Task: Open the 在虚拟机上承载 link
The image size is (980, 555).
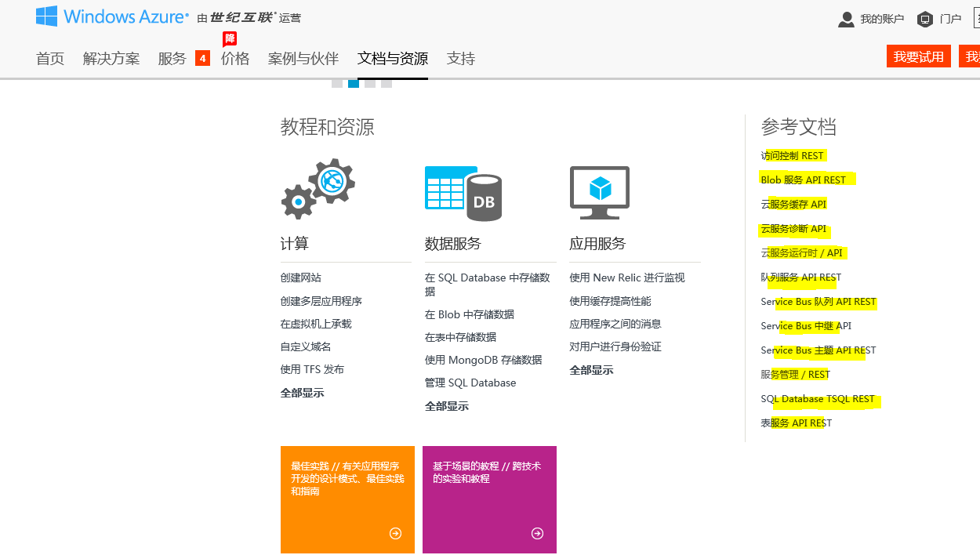Action: point(316,324)
